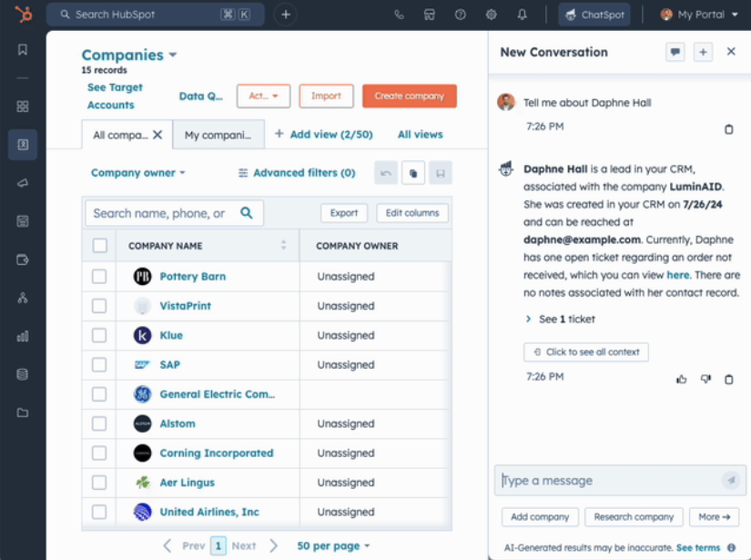751x560 pixels.
Task: Click the save view icon
Action: pyautogui.click(x=441, y=173)
